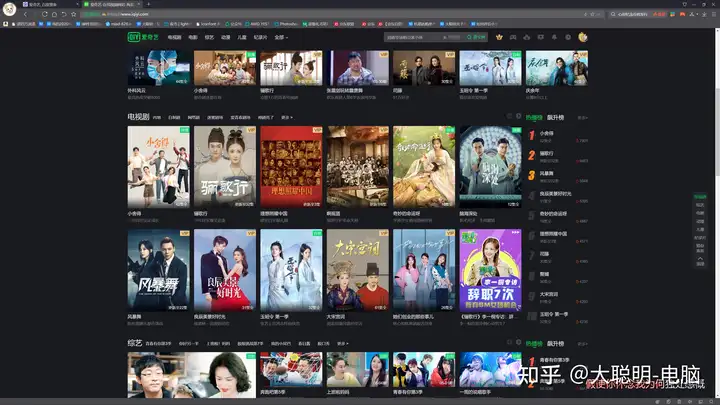Click the iQIYI logo in the header
Image resolution: width=720 pixels, height=405 pixels.
coord(143,37)
